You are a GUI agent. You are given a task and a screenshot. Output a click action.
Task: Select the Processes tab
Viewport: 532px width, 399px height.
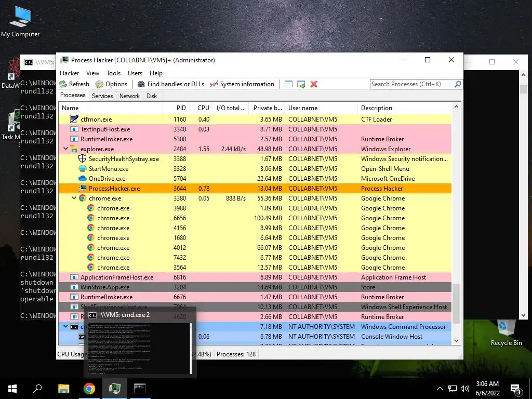[73, 96]
